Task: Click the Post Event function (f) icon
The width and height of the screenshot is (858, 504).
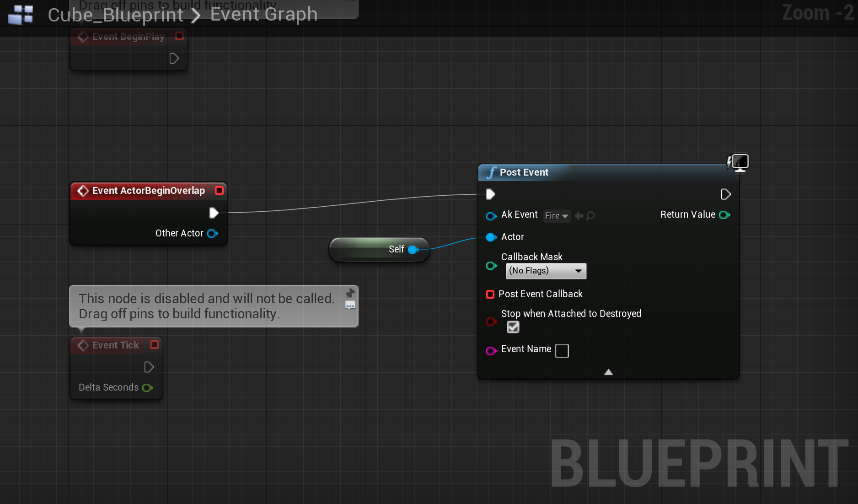Action: [x=491, y=172]
